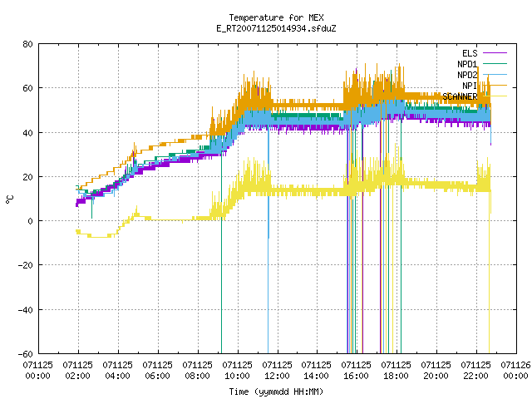Select the NPI legend label
Viewport: 532px width, 399px height.
point(470,86)
